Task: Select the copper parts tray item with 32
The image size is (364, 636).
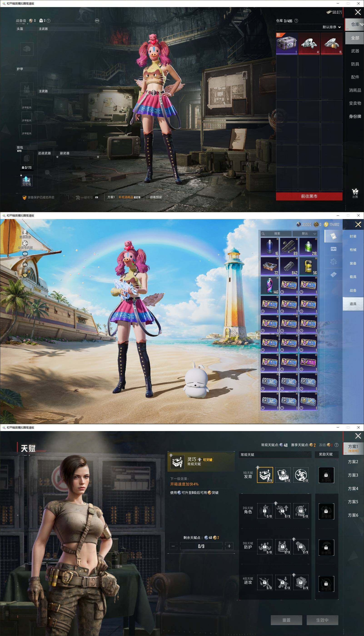Action: click(269, 266)
